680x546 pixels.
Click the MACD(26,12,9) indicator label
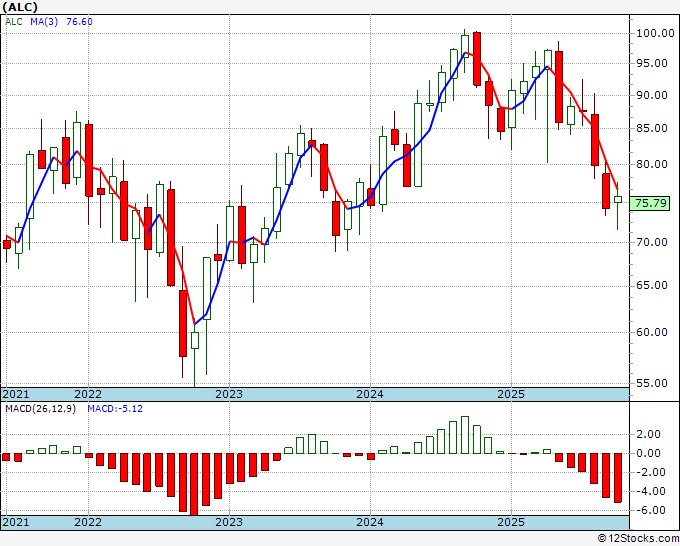click(40, 409)
